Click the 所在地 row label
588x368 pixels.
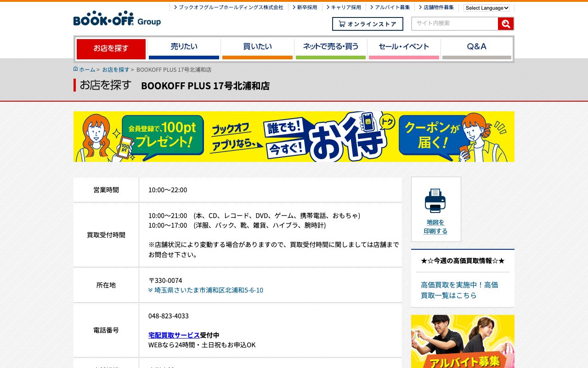(x=106, y=285)
